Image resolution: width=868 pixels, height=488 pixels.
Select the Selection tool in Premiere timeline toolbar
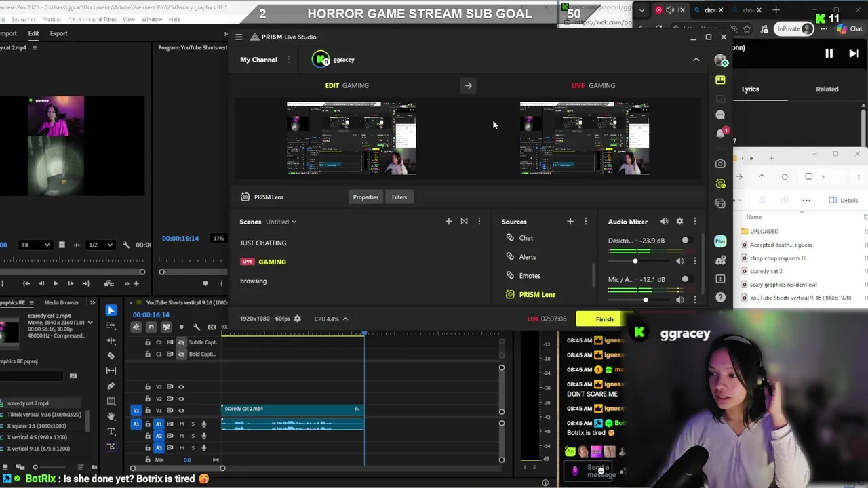point(111,310)
